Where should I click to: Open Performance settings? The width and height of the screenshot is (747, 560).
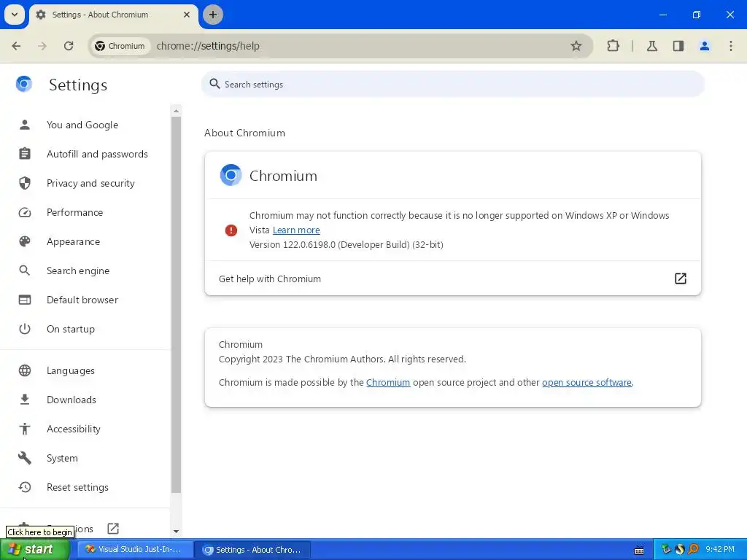75,212
